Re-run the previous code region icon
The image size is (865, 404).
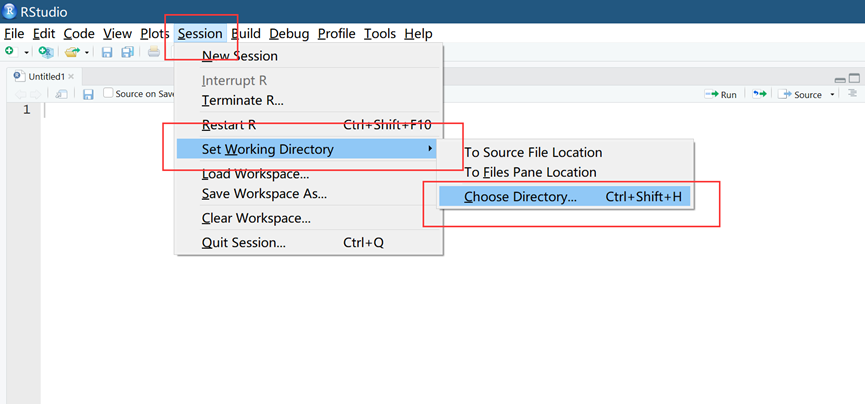[760, 94]
